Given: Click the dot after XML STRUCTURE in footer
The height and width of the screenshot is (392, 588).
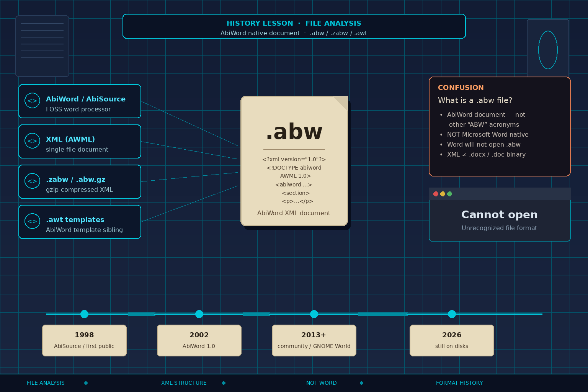Looking at the screenshot, I should [224, 383].
